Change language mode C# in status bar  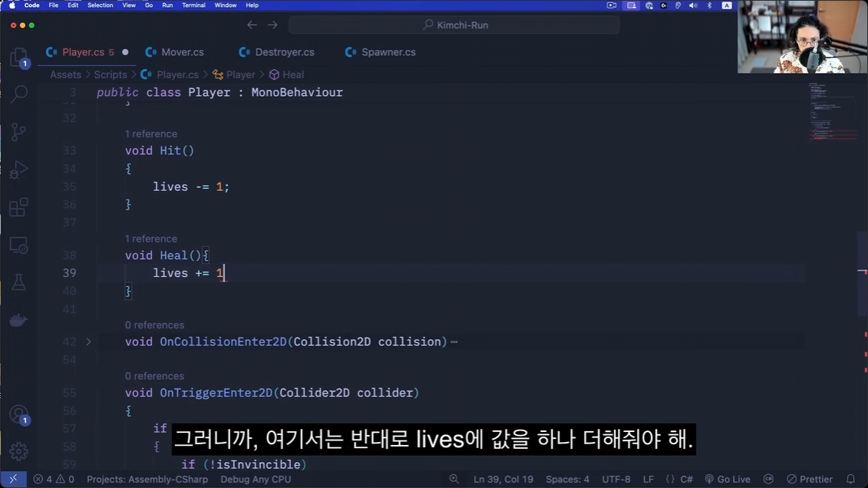coord(686,479)
